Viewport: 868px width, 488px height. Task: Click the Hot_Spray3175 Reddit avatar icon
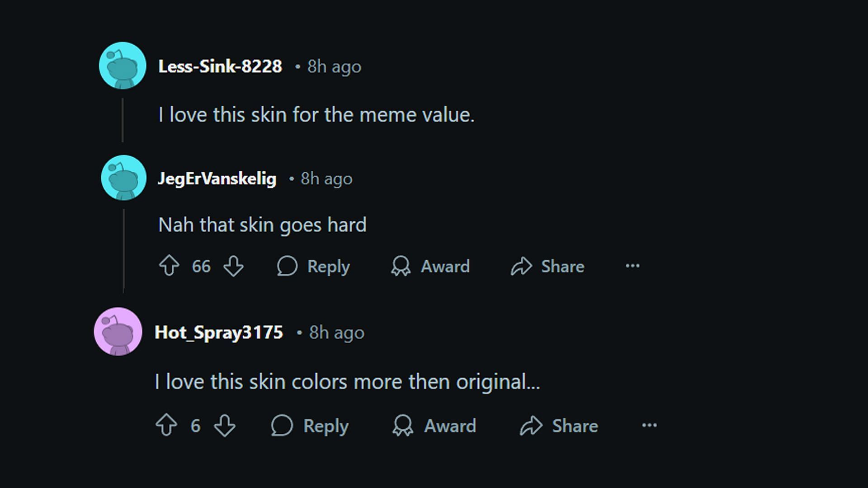pos(118,332)
